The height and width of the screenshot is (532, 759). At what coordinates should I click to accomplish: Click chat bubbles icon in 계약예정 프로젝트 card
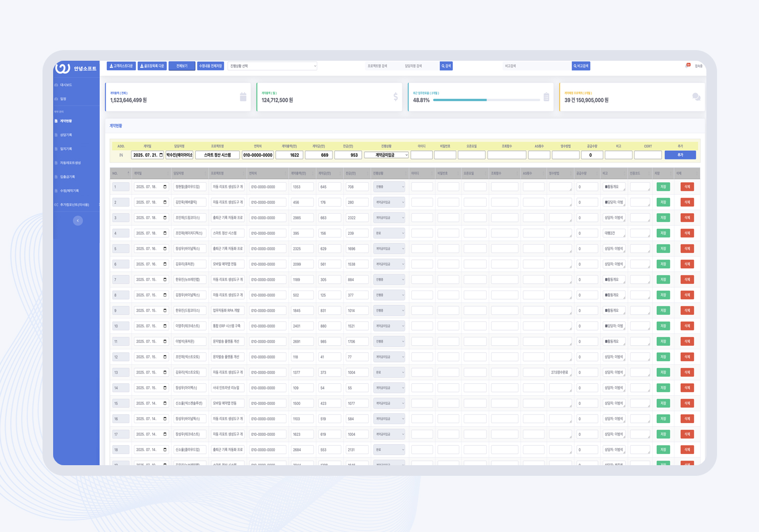point(696,97)
